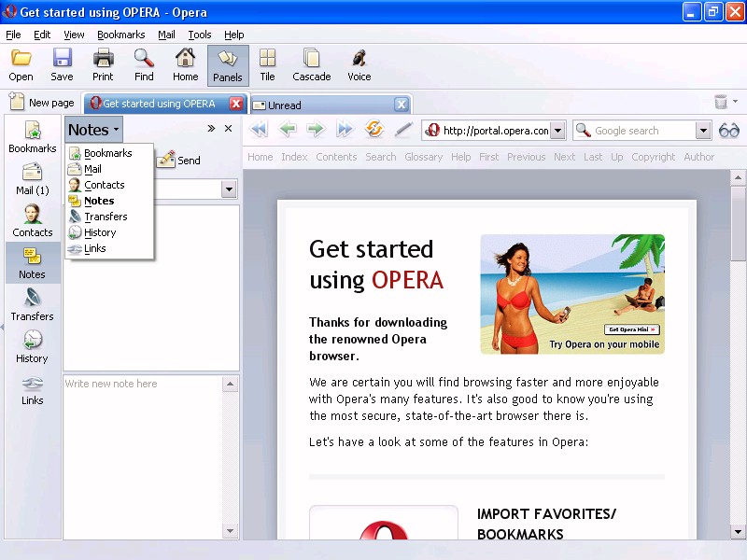Screen dimensions: 747x560
Task: Select History from the panel dropdown menu
Action: pos(100,232)
